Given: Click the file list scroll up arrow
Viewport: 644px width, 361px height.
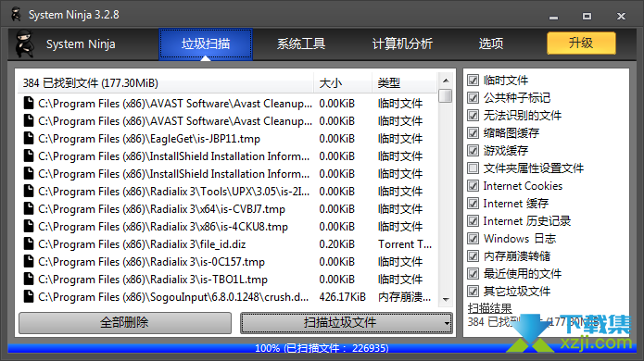Looking at the screenshot, I should click(x=446, y=81).
